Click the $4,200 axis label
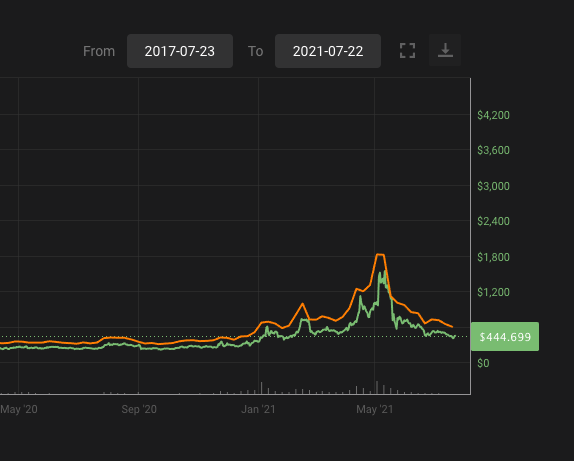The height and width of the screenshot is (461, 574). (493, 115)
